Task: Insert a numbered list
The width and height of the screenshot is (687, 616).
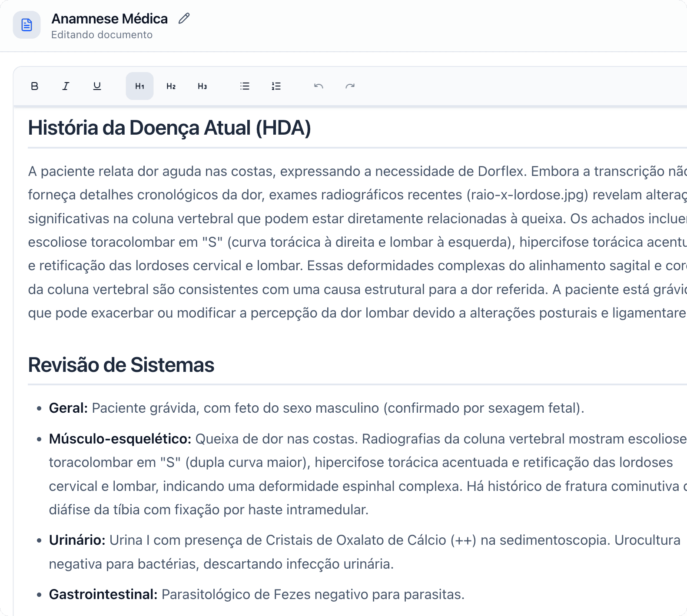Action: (x=276, y=86)
